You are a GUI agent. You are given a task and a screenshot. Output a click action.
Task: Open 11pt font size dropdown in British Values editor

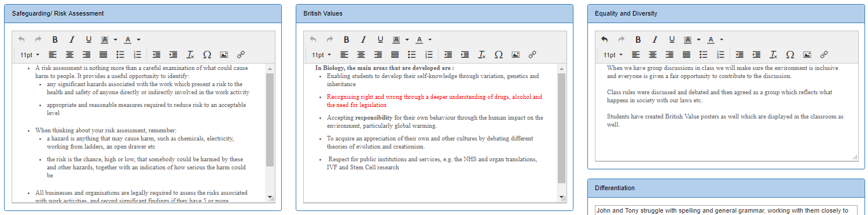tap(322, 55)
